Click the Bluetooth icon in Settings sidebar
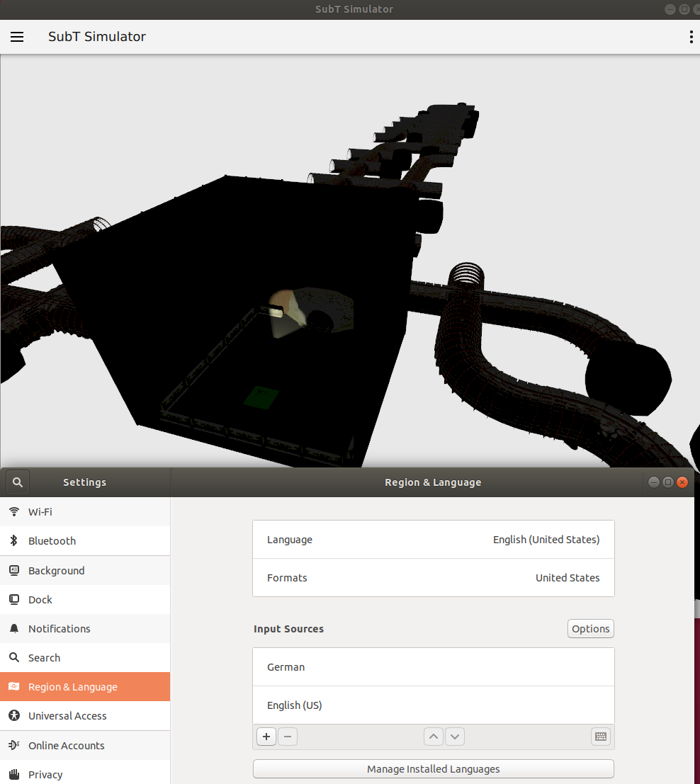This screenshot has width=700, height=784. (x=15, y=541)
